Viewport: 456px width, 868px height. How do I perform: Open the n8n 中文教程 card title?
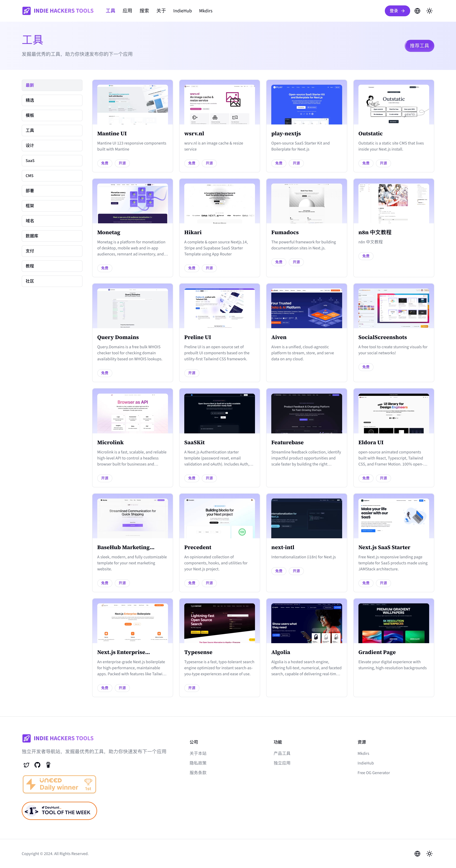(375, 233)
